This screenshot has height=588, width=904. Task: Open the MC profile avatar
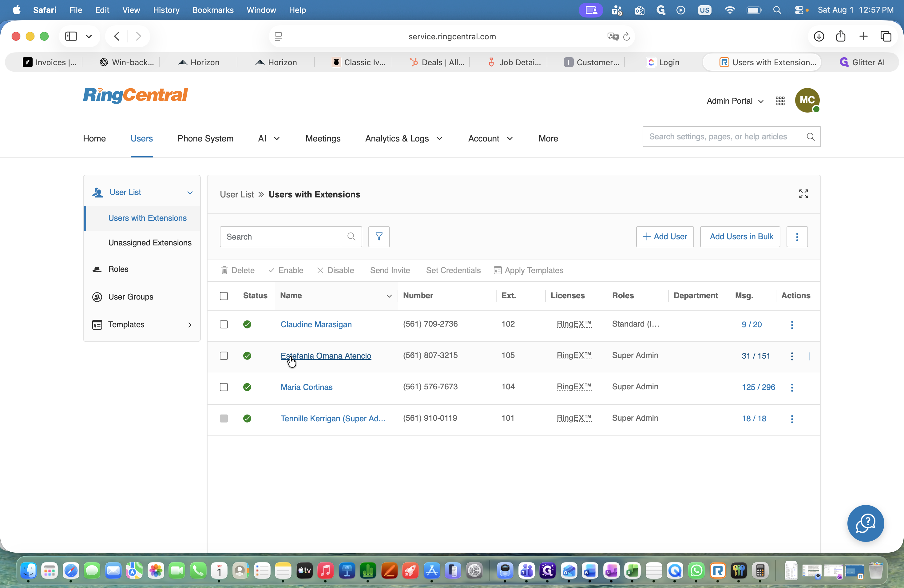coord(807,100)
